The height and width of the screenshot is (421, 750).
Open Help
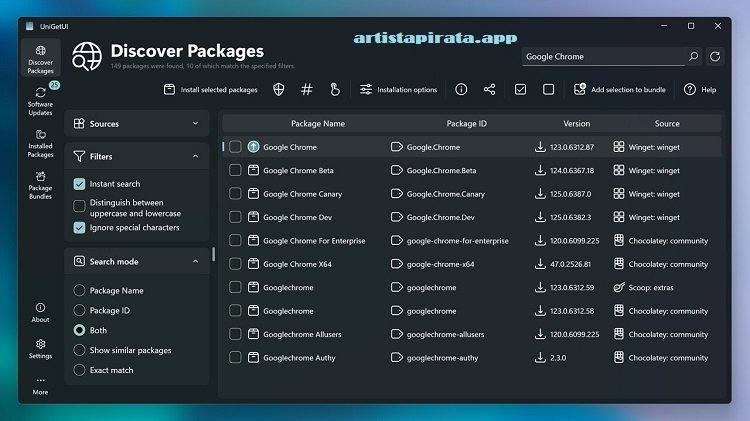(x=700, y=89)
